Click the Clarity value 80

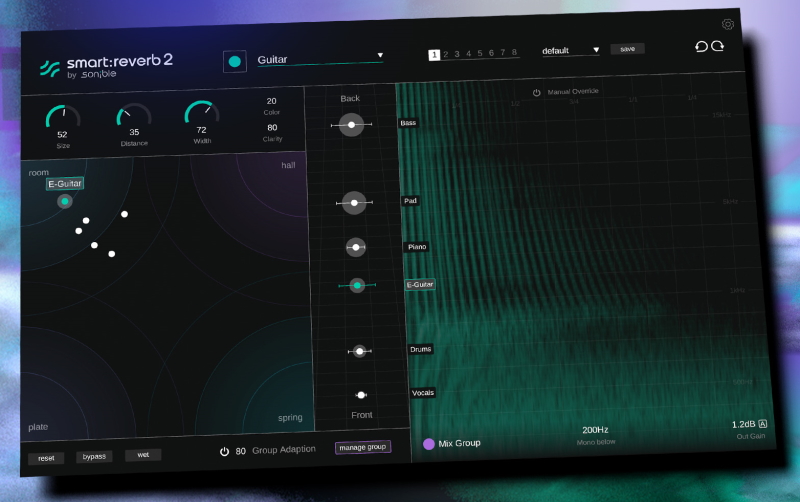(x=272, y=128)
